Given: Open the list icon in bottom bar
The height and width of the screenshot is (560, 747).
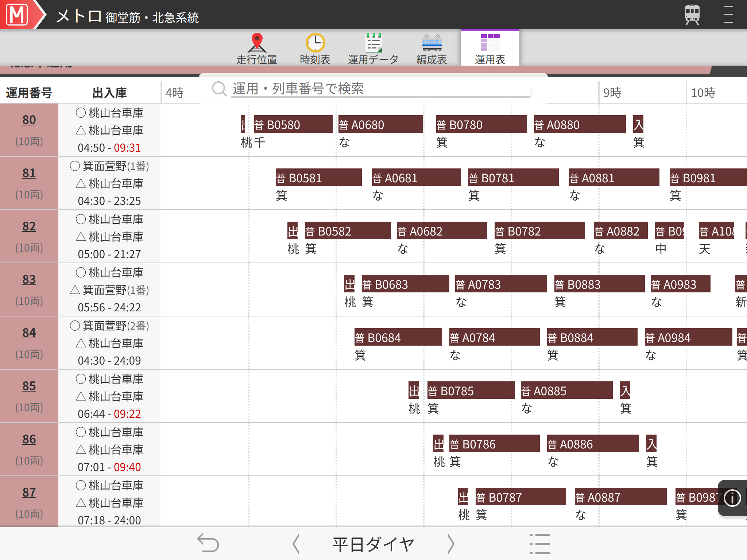Looking at the screenshot, I should click(540, 544).
